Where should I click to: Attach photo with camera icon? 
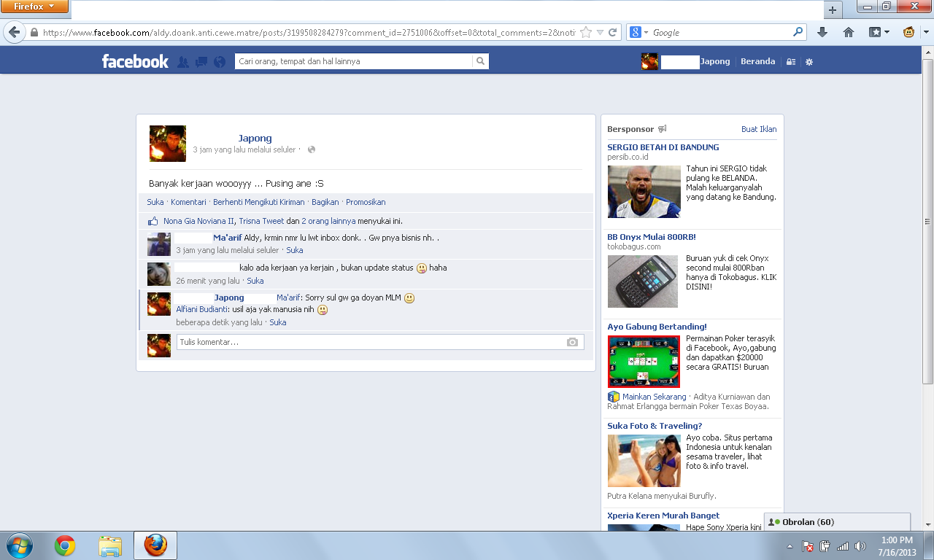pos(572,342)
